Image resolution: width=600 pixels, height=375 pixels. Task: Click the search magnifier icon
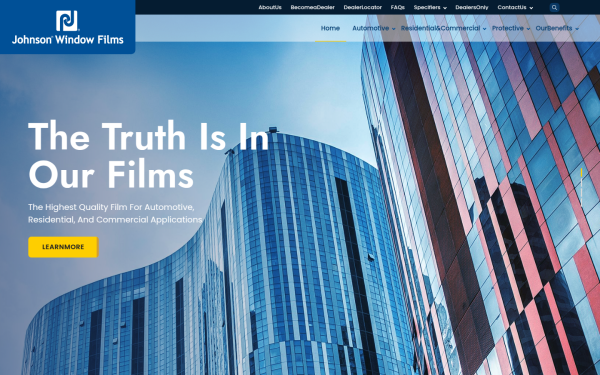[554, 7]
